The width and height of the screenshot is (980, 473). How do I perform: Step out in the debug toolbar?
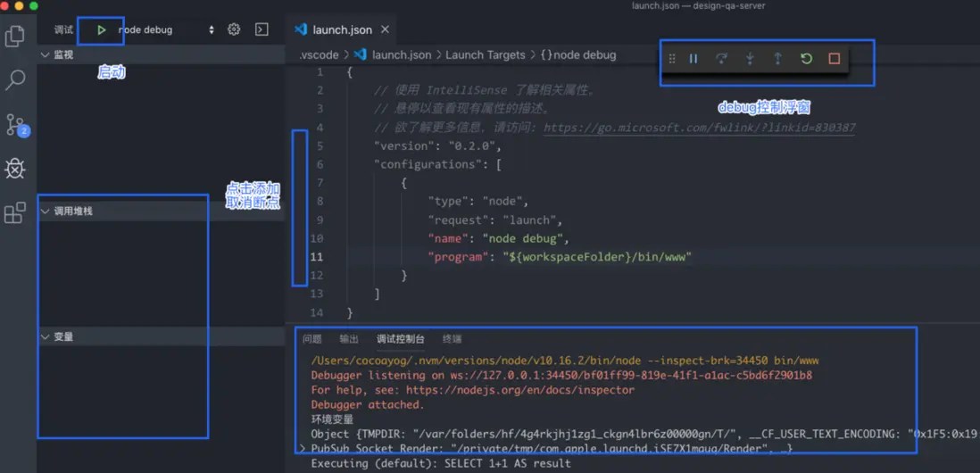(777, 59)
